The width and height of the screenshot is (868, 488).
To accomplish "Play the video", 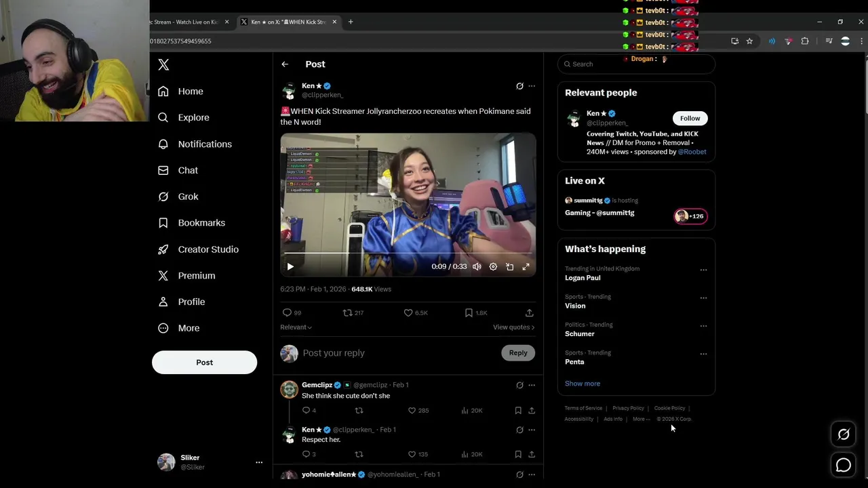I will click(x=290, y=266).
